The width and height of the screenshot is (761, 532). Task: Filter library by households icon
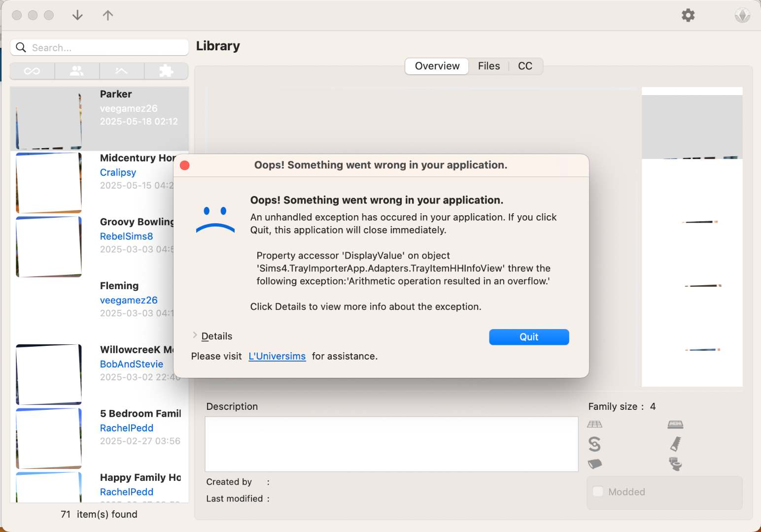tap(77, 71)
